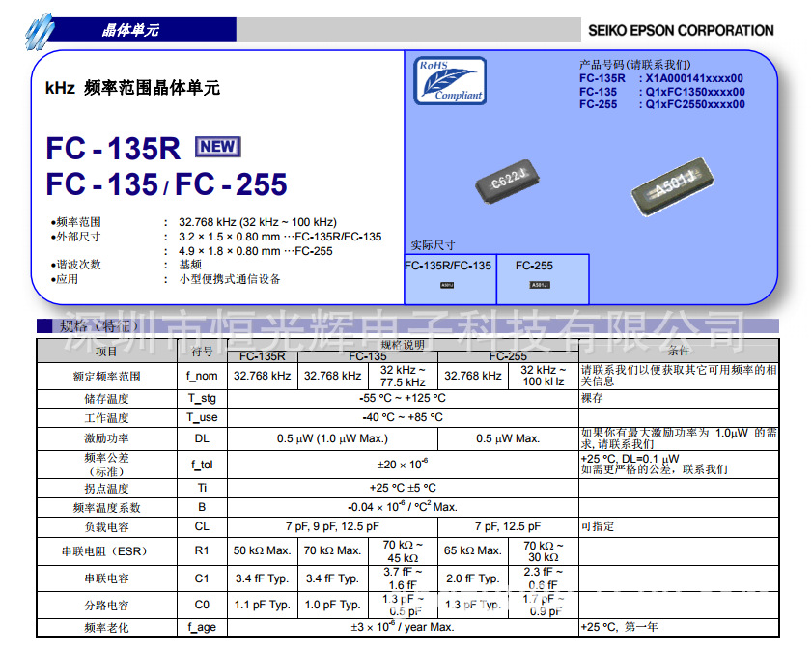The height and width of the screenshot is (649, 812).
Task: Click the f_nom symbol cell
Action: pos(202,376)
